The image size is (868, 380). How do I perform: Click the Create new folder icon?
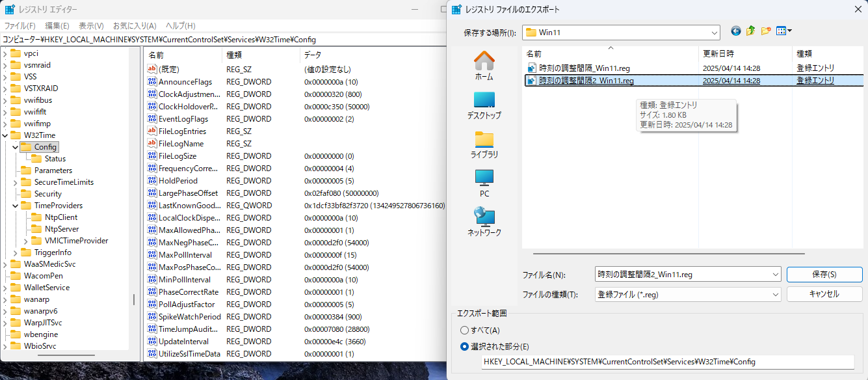click(x=766, y=31)
